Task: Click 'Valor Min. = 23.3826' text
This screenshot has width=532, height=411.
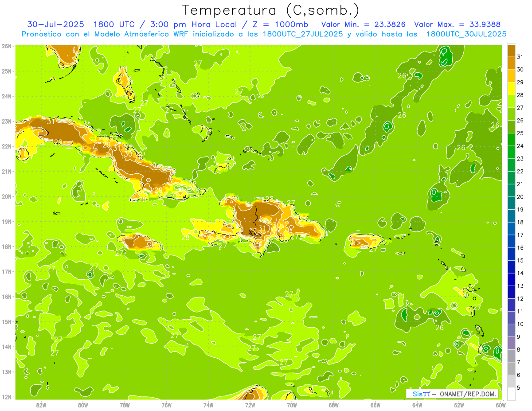Action: tap(364, 24)
